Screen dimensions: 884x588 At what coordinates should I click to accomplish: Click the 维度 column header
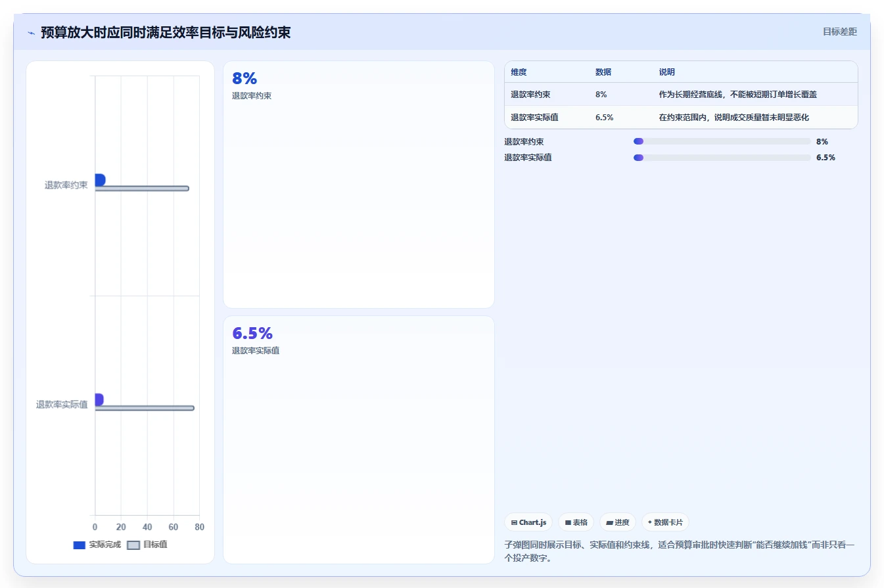519,72
